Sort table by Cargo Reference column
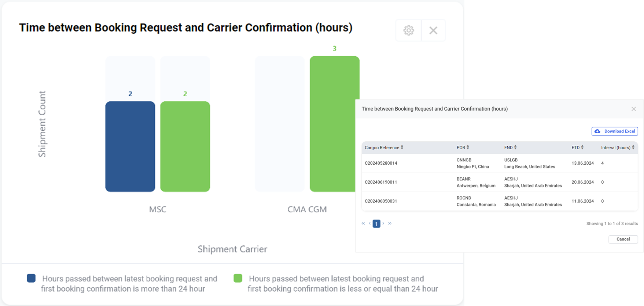 pyautogui.click(x=402, y=148)
